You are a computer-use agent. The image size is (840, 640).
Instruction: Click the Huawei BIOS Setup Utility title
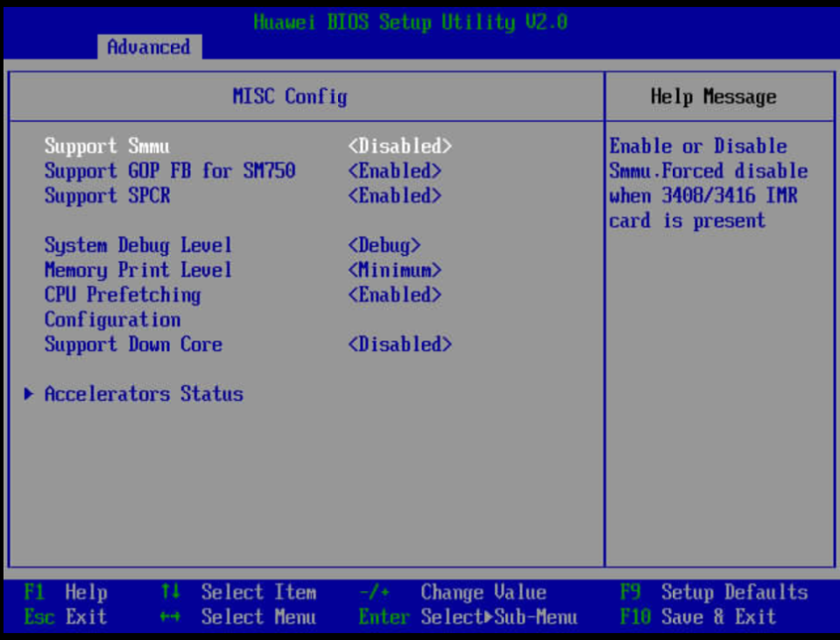410,23
